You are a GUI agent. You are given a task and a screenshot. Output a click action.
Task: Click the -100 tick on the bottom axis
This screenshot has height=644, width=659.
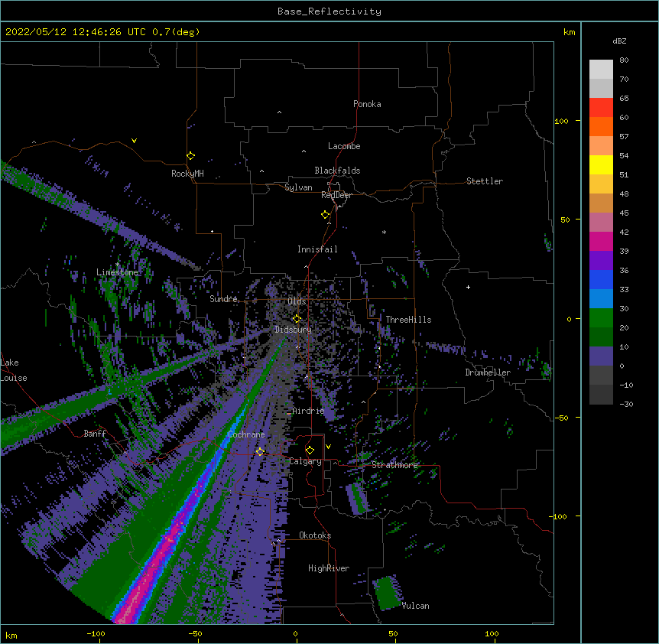click(96, 633)
